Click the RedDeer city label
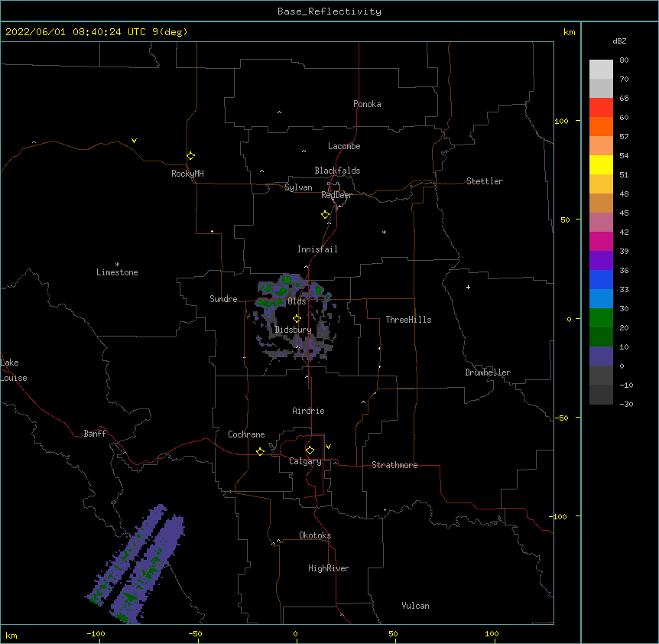This screenshot has width=659, height=644. click(x=336, y=195)
